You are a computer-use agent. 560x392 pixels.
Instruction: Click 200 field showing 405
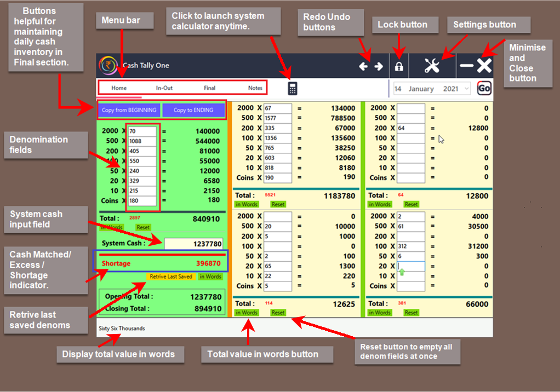142,151
